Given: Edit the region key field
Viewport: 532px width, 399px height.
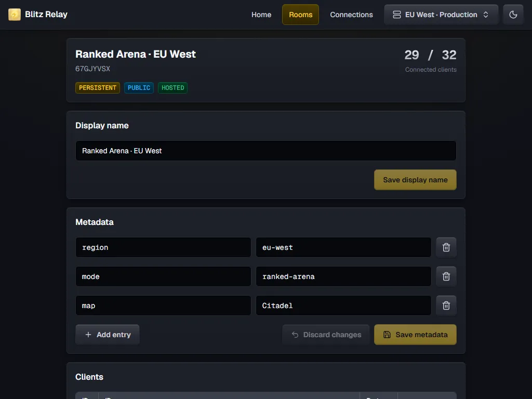Looking at the screenshot, I should tap(163, 247).
